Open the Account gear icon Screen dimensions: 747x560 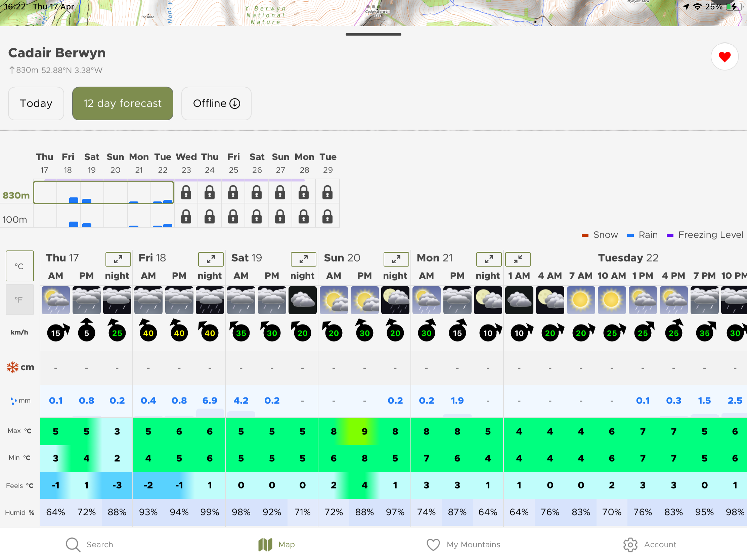(x=630, y=544)
